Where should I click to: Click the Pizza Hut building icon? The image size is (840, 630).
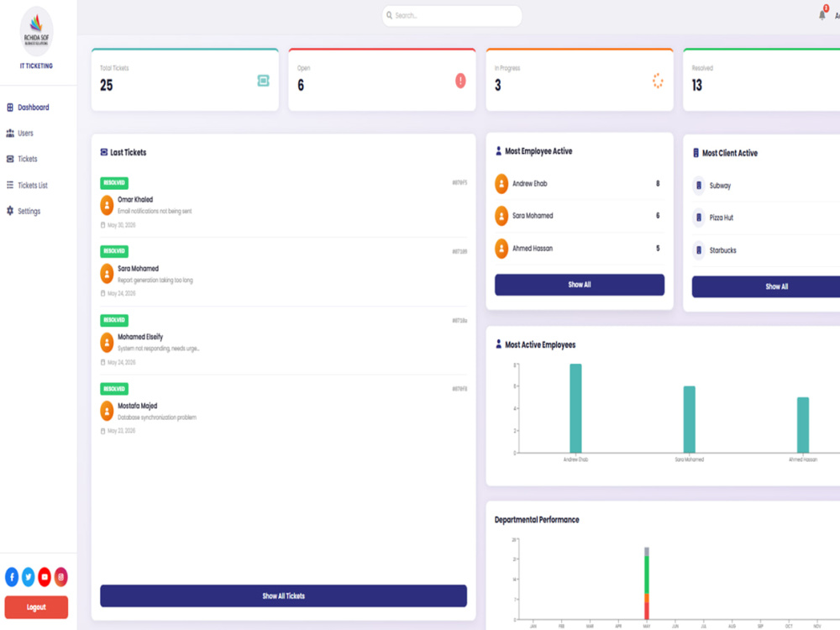pyautogui.click(x=699, y=218)
